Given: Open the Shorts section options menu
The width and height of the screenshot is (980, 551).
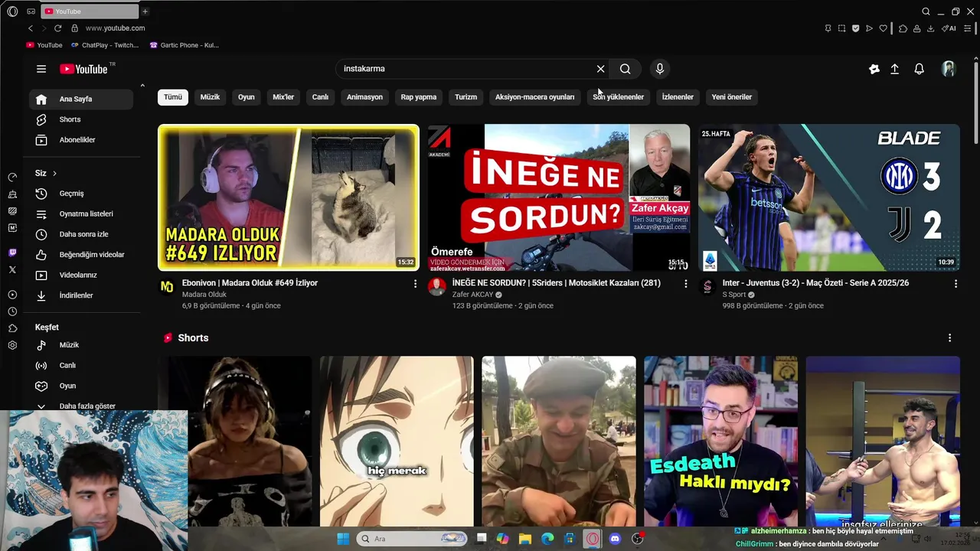Looking at the screenshot, I should tap(949, 337).
